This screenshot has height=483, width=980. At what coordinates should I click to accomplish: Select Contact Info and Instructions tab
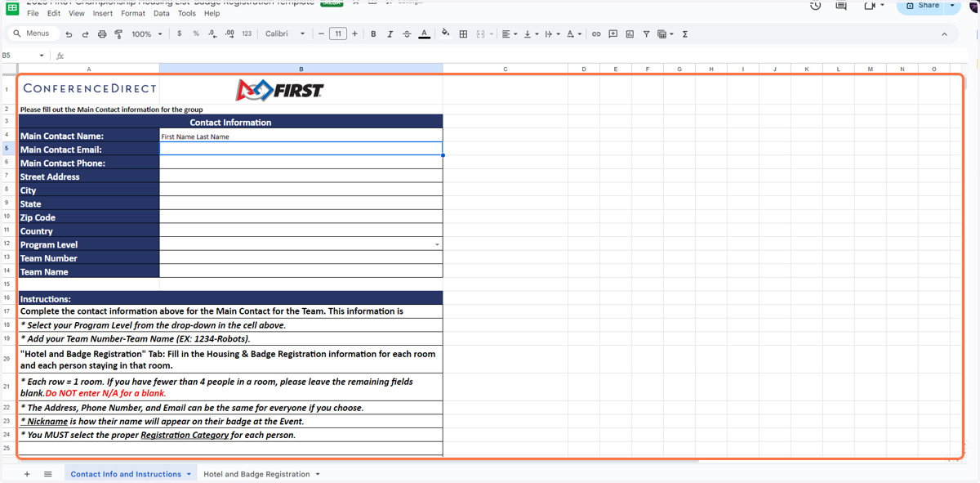126,474
